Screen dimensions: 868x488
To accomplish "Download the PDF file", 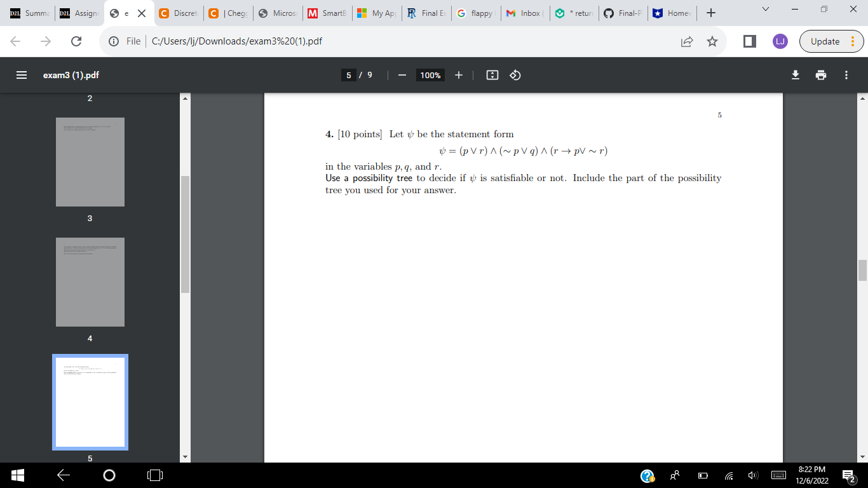I will click(795, 75).
